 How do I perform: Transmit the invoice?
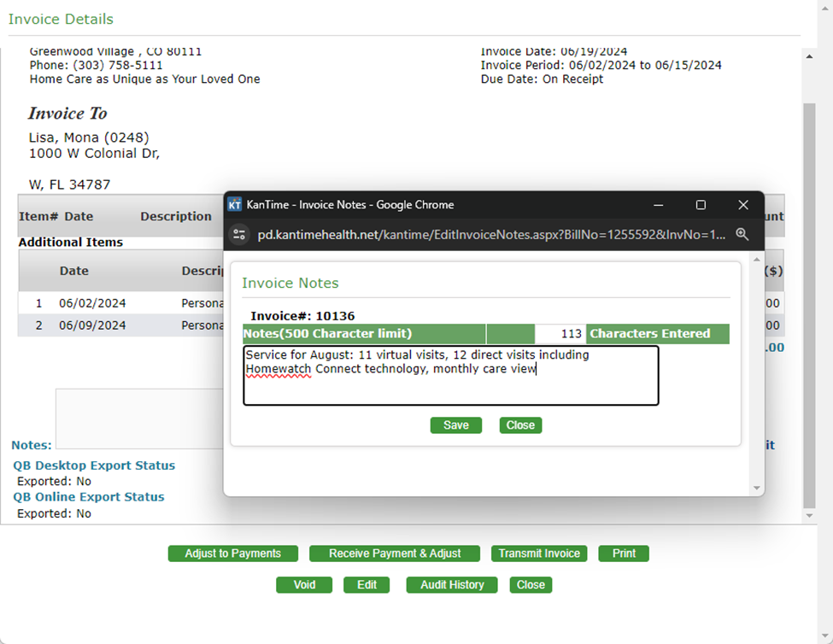(539, 553)
